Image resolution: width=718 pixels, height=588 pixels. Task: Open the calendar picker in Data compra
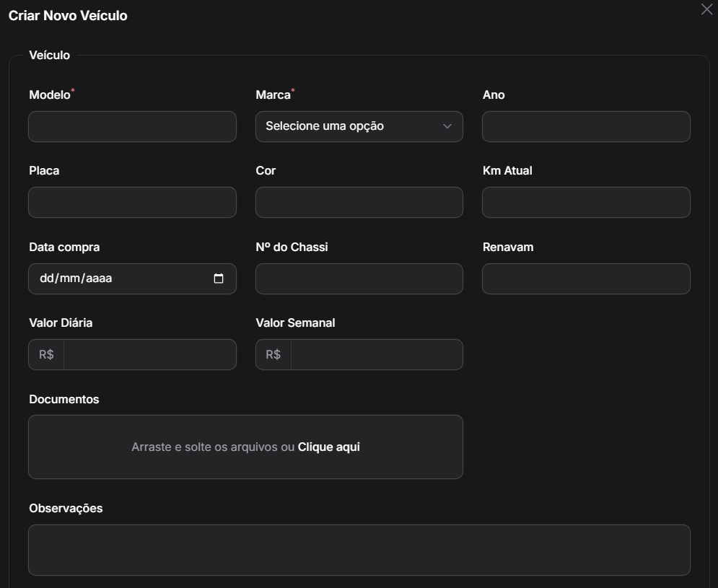219,278
